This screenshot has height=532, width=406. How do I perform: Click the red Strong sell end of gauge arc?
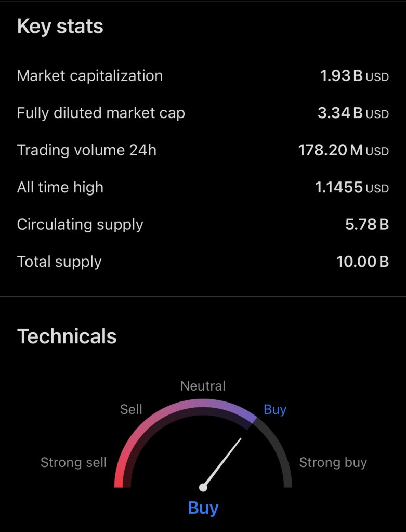119,476
